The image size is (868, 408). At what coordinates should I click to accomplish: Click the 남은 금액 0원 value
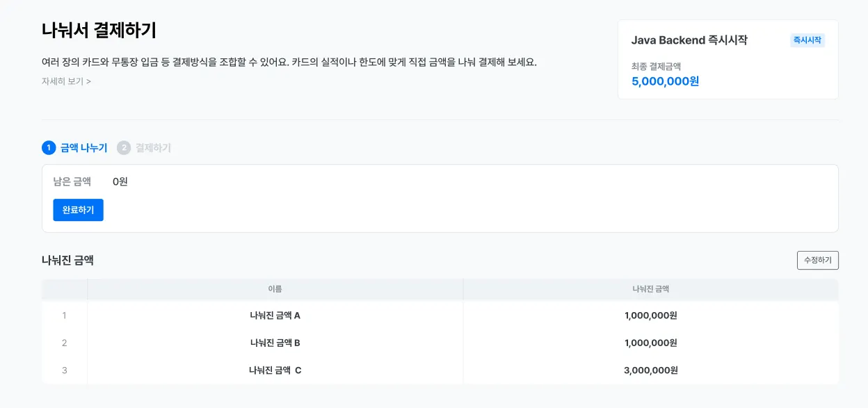point(120,182)
